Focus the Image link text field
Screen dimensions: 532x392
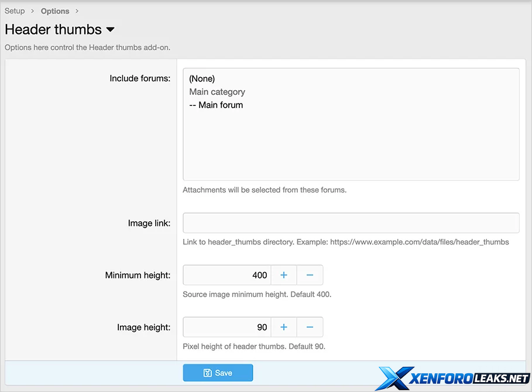(x=351, y=223)
